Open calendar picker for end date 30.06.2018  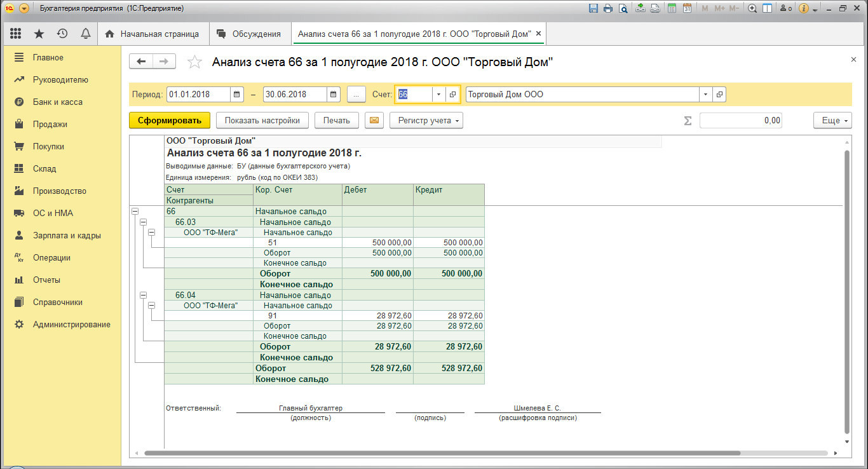tap(334, 94)
